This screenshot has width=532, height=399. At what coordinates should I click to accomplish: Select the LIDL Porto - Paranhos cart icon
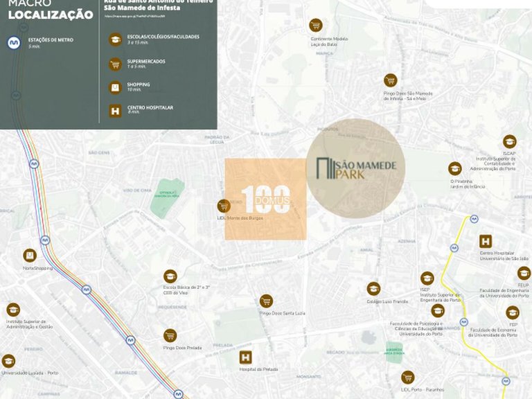point(408,378)
